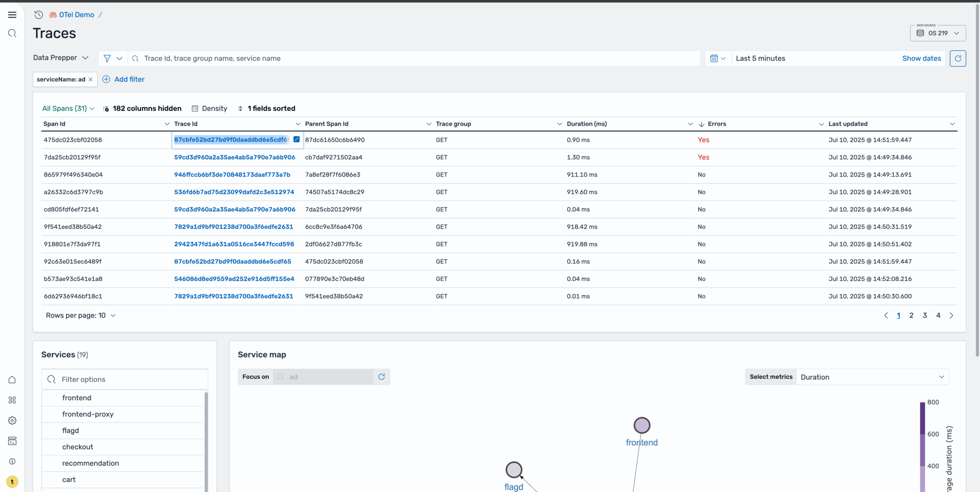Open the Duration metrics dropdown
This screenshot has width=980, height=492.
pos(872,377)
